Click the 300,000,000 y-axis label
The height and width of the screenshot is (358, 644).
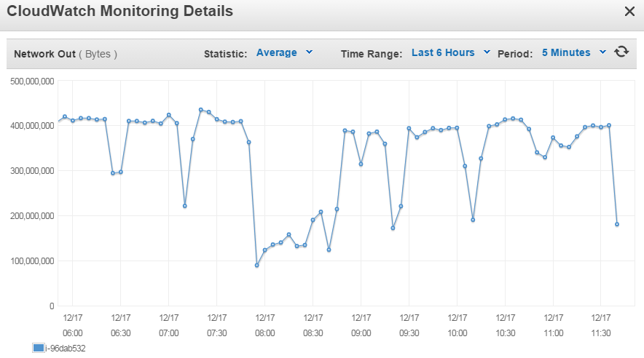(32, 171)
